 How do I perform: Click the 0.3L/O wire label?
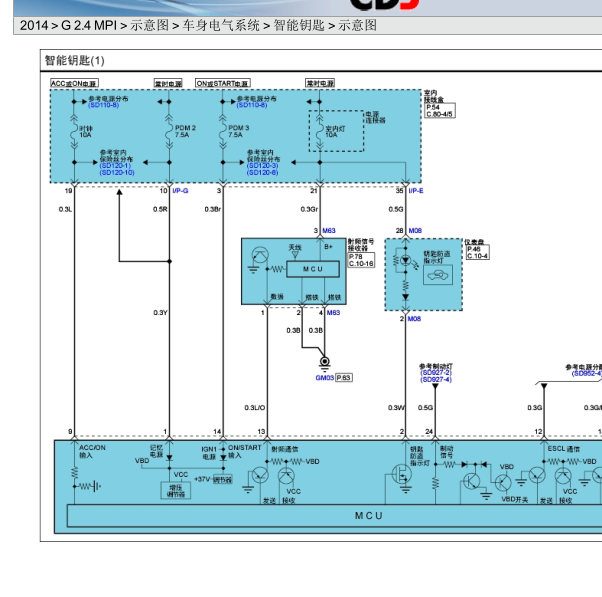click(x=255, y=407)
